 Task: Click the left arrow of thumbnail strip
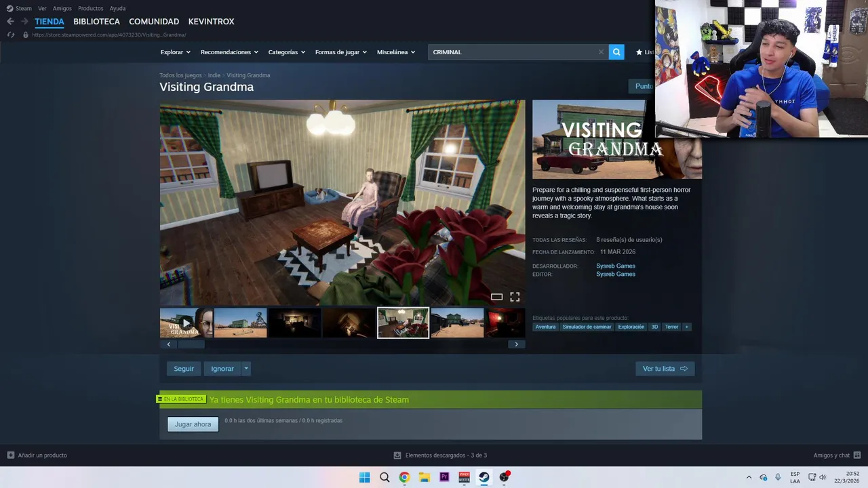pos(168,344)
